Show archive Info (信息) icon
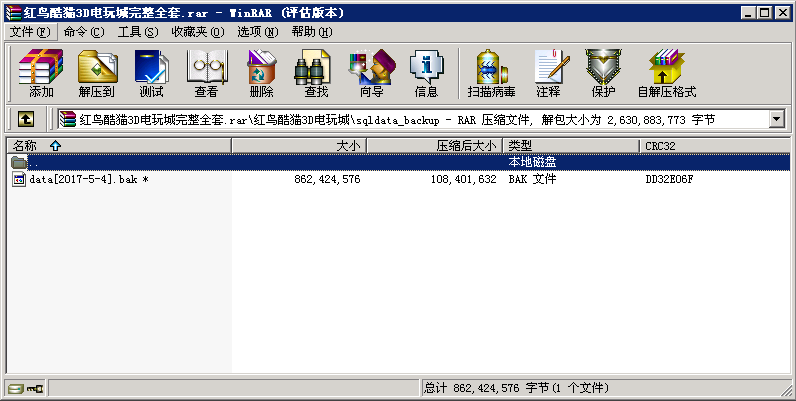 tap(426, 74)
